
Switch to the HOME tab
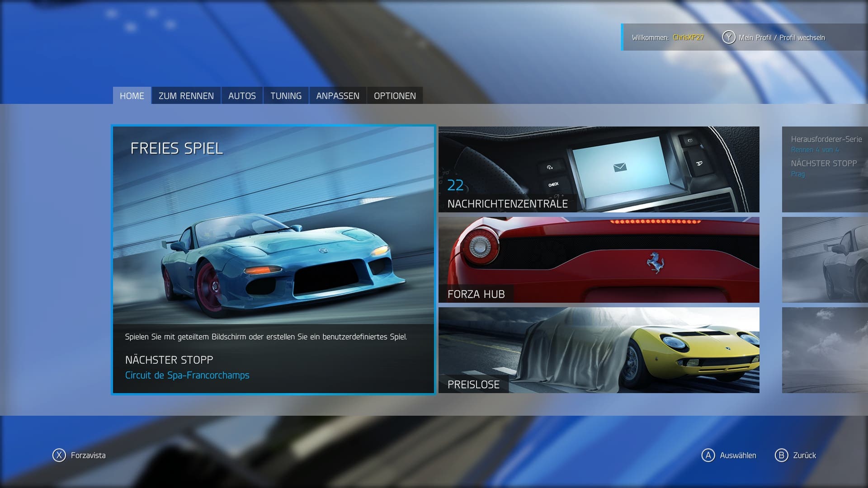(132, 96)
